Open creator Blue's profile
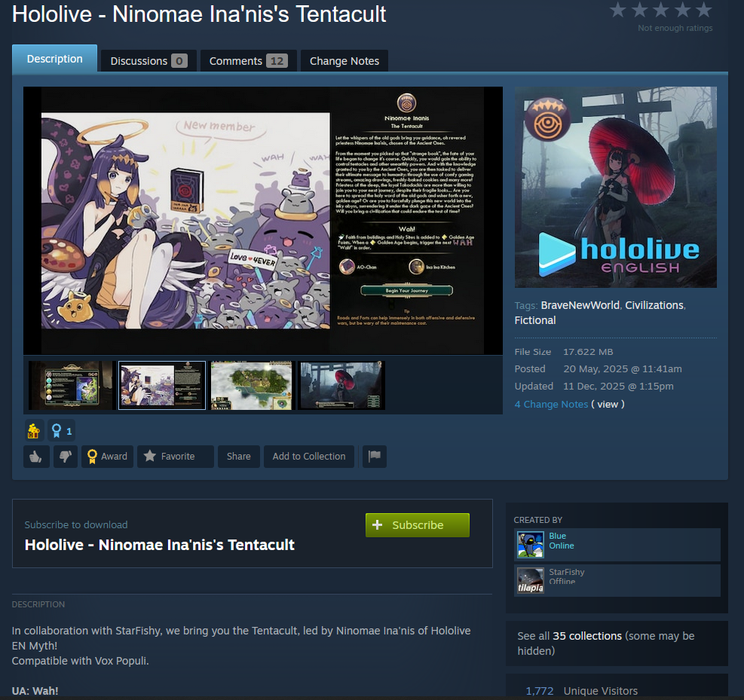Screen dimensions: 744x700 [x=557, y=536]
